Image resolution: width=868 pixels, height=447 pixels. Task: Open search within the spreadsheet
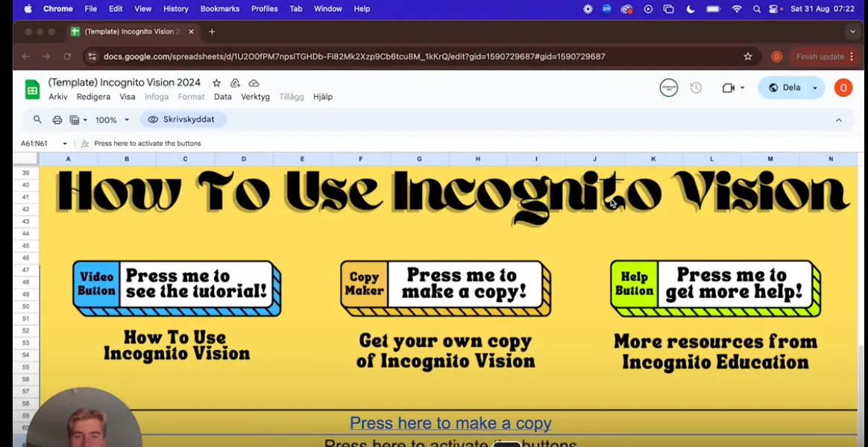click(37, 119)
